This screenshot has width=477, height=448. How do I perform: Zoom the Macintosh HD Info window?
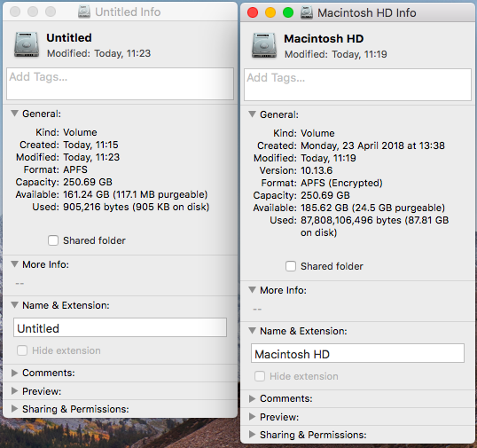(288, 12)
